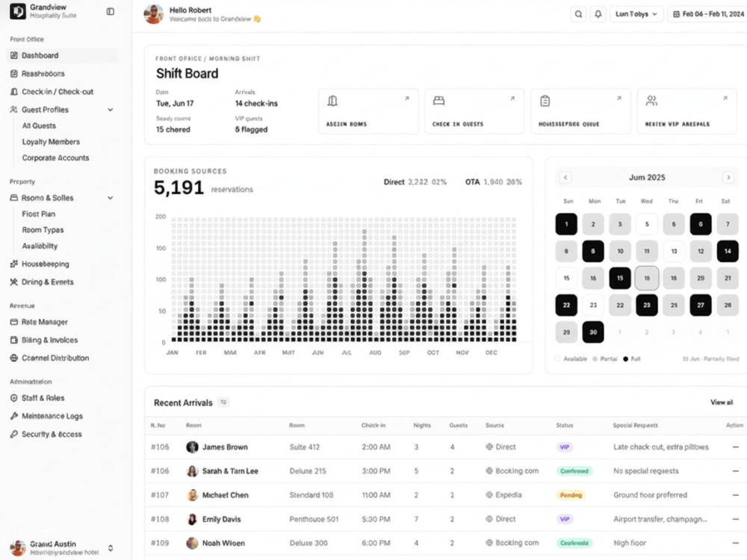Screen dimensions: 747x560
Task: Click the Pending status badge for Michael Chen
Action: pos(571,495)
